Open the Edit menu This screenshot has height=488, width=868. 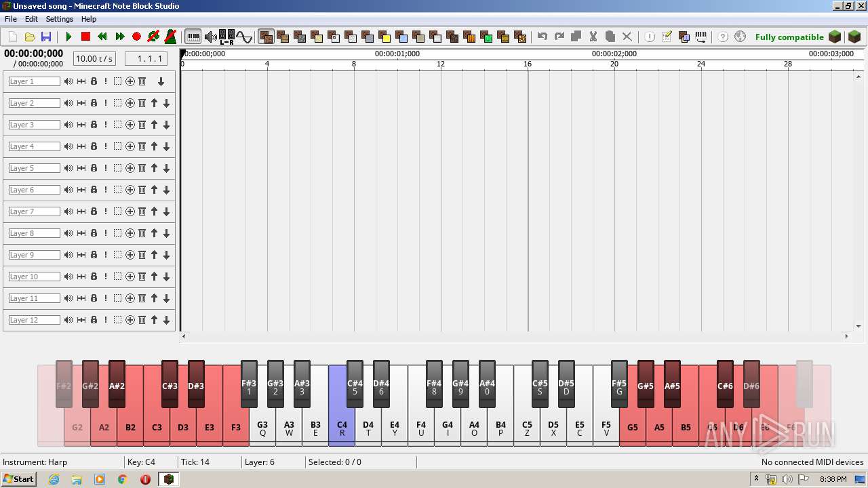31,19
